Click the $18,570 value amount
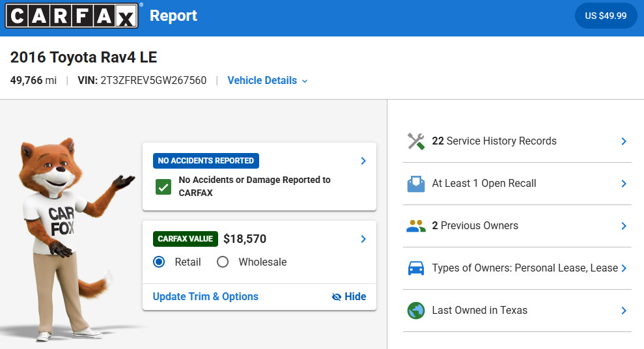644x349 pixels. point(245,238)
